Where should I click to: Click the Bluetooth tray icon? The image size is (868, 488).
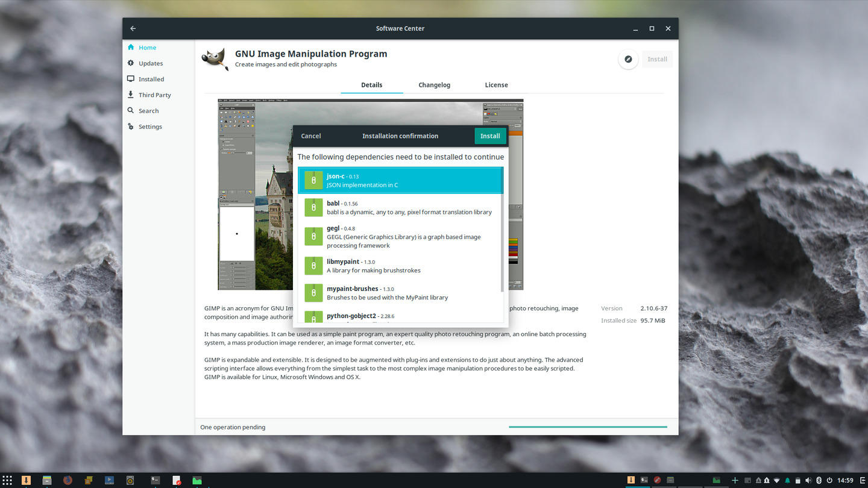pos(819,480)
